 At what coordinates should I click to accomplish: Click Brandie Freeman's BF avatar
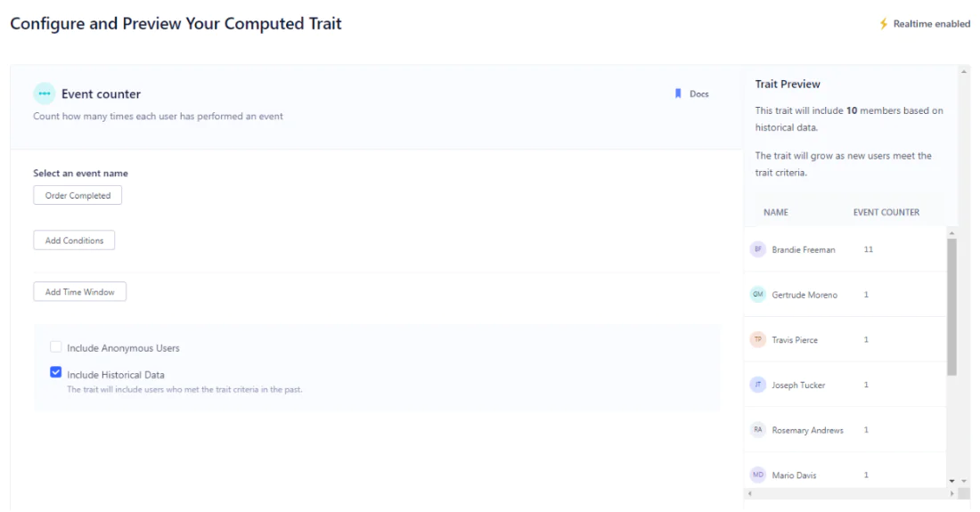[x=758, y=249]
